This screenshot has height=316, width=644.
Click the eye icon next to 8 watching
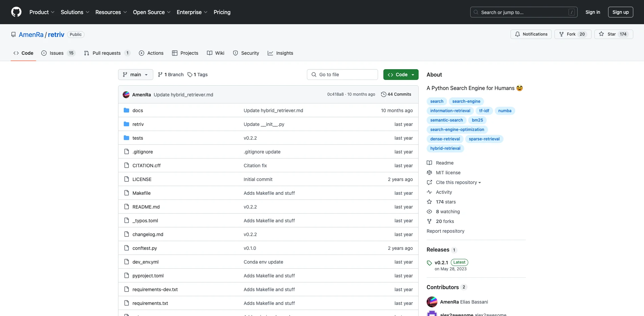429,212
